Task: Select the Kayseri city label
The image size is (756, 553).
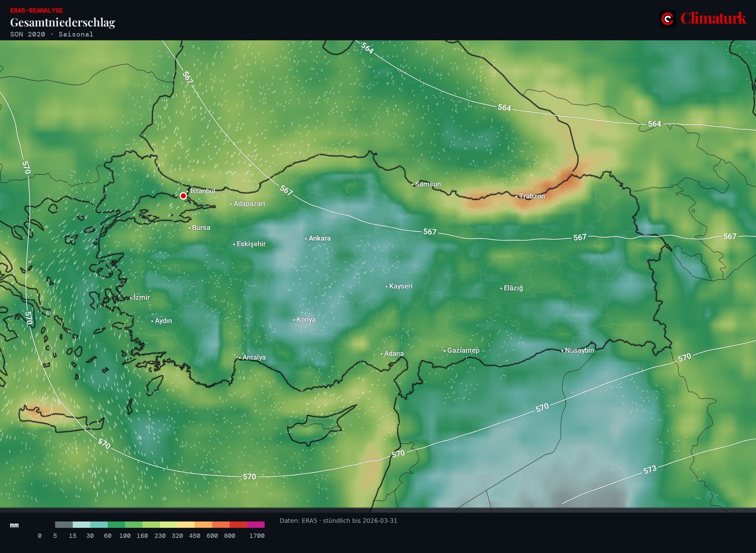Action: [x=401, y=286]
